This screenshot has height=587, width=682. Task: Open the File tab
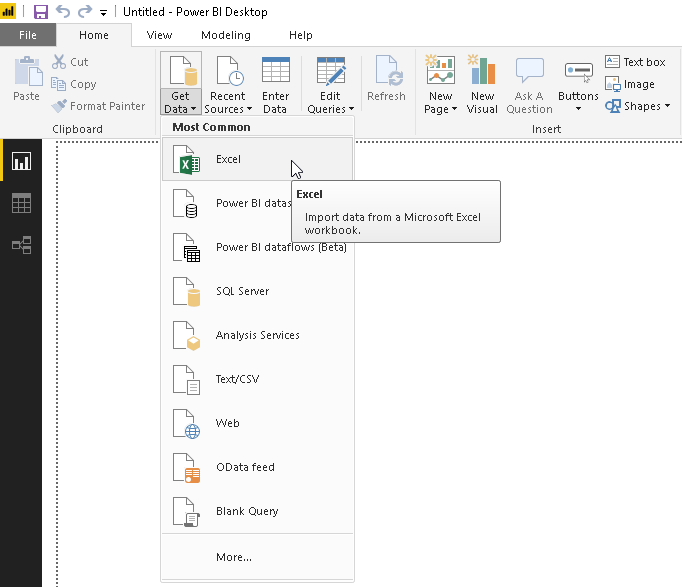point(27,35)
